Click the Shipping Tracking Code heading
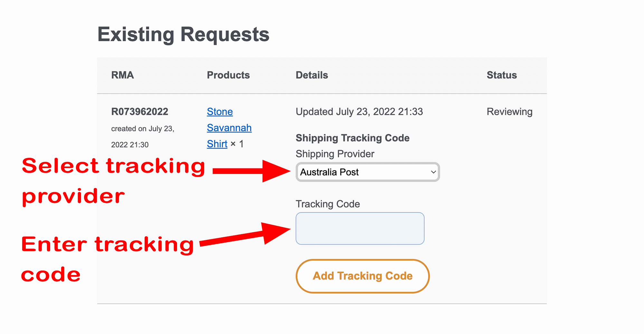The height and width of the screenshot is (334, 644). pos(352,138)
